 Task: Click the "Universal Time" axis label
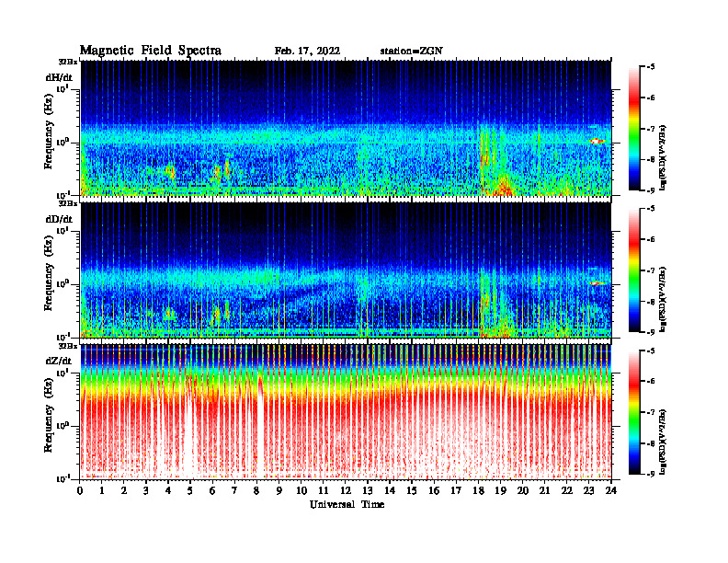click(347, 504)
